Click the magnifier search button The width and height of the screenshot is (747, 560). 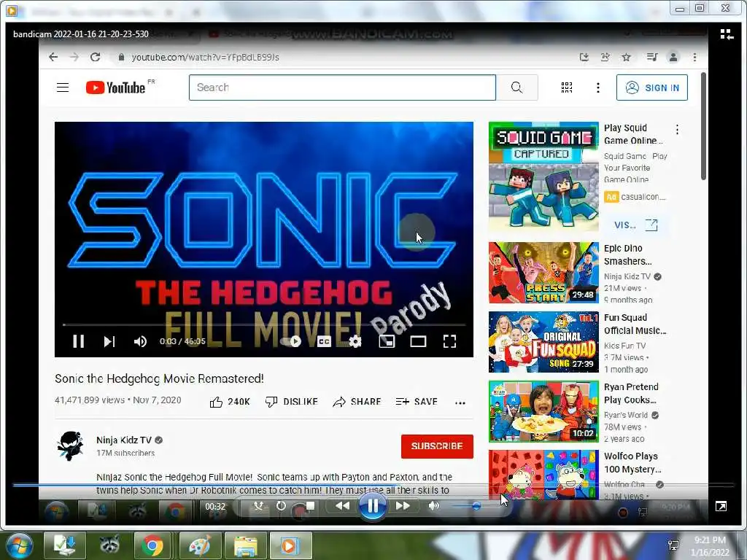coord(517,87)
